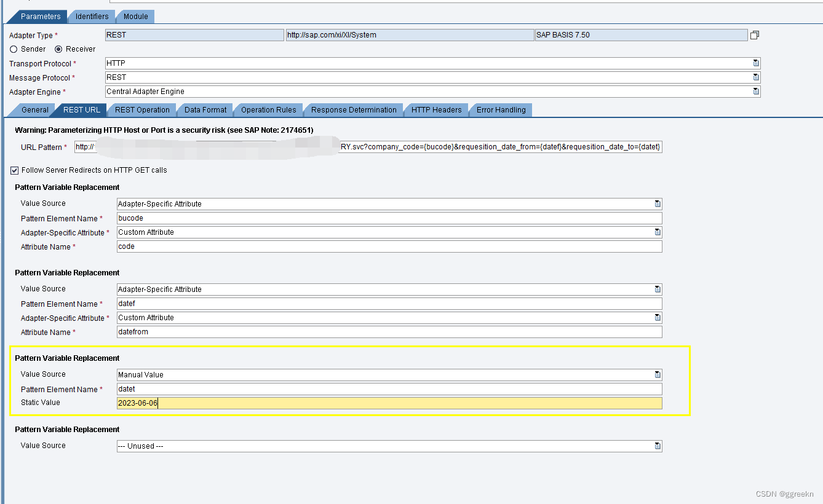Image resolution: width=823 pixels, height=504 pixels.
Task: Click the SAP BASIS 7.50 component field
Action: click(642, 35)
